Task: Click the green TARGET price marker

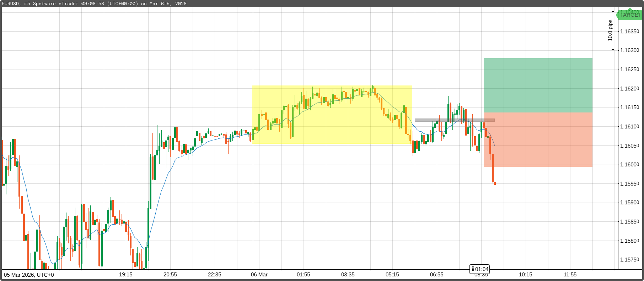Action: [x=629, y=15]
